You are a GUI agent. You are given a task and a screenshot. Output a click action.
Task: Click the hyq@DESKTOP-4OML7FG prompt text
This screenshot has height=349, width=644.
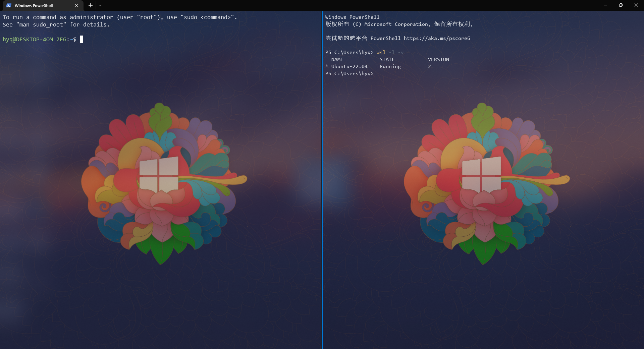35,39
